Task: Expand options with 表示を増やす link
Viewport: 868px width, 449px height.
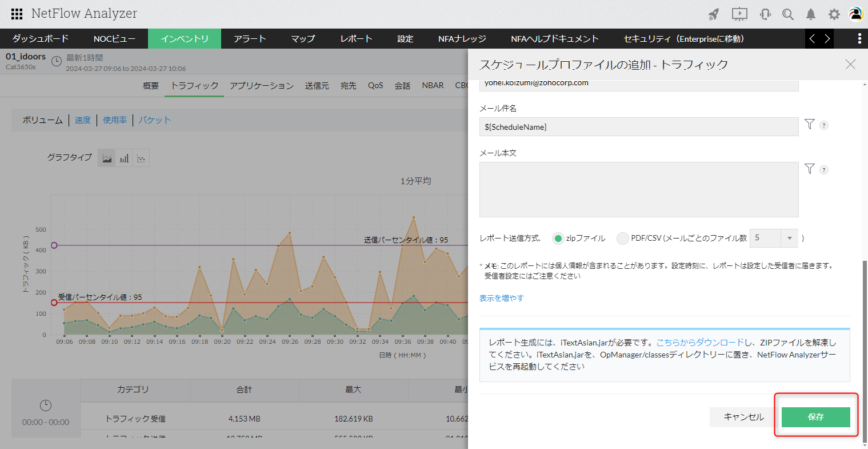Action: point(501,298)
